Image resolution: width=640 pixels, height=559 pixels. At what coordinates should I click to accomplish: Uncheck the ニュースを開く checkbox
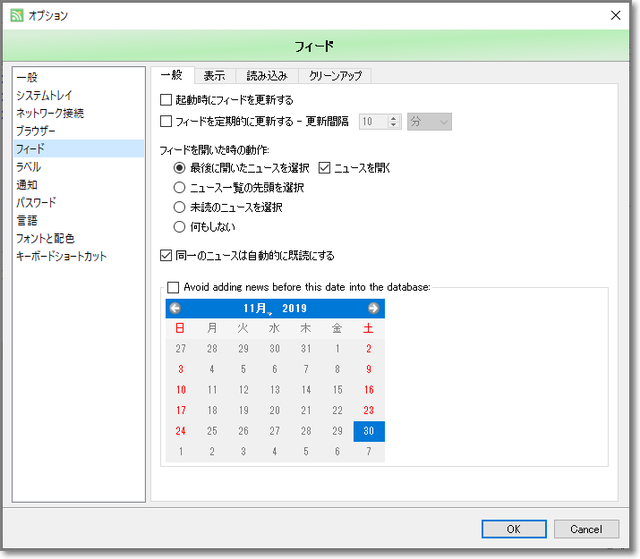[x=324, y=168]
